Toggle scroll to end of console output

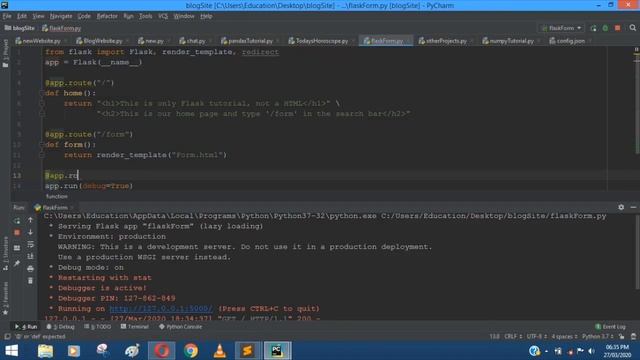(x=31, y=256)
